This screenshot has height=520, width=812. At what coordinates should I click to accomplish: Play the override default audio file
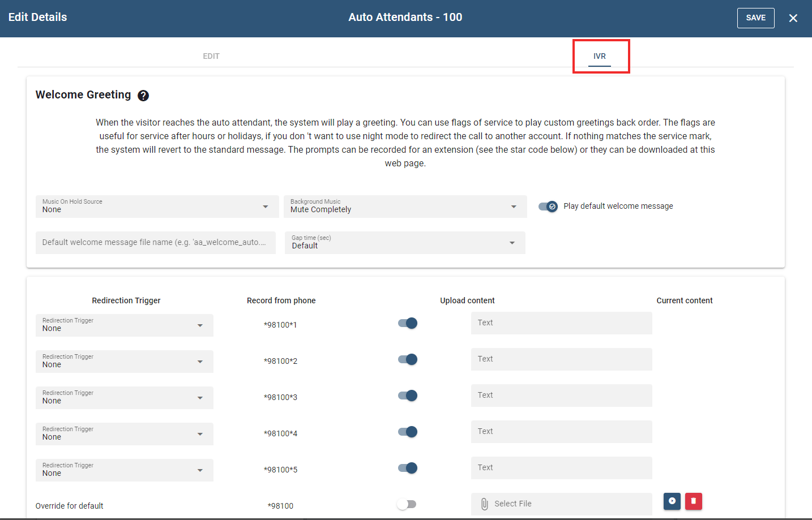(672, 501)
